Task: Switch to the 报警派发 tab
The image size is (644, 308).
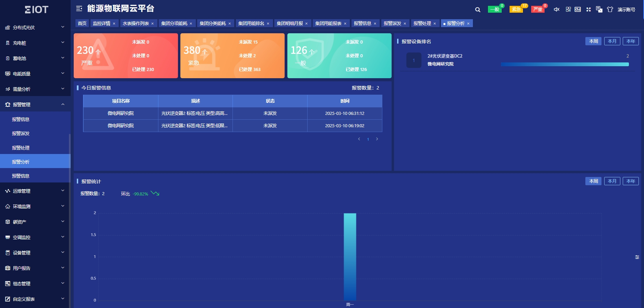Action: click(392, 23)
